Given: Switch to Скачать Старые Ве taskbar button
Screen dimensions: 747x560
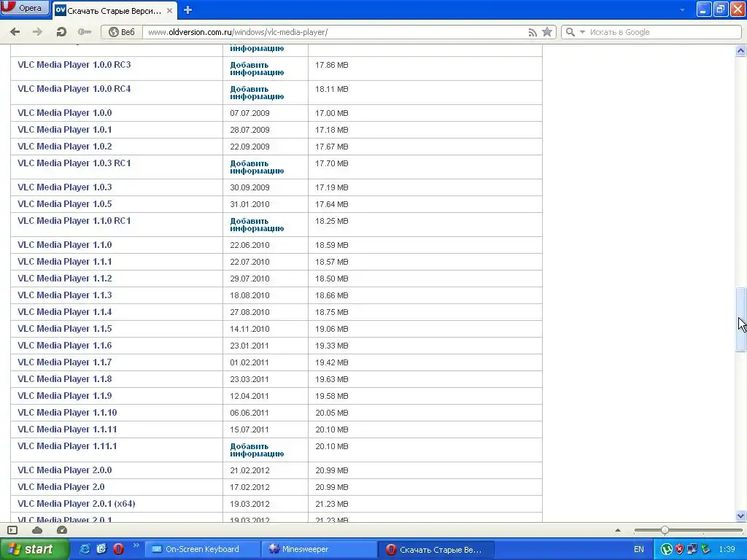Looking at the screenshot, I should click(436, 550).
